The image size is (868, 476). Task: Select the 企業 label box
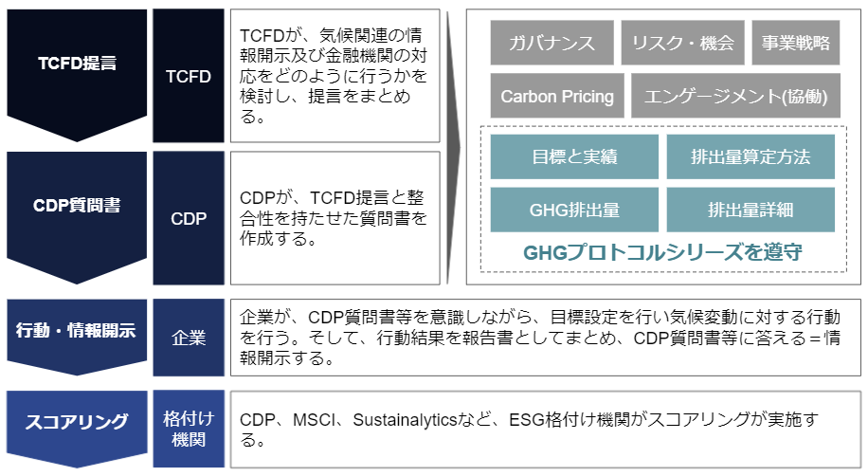[x=189, y=338]
